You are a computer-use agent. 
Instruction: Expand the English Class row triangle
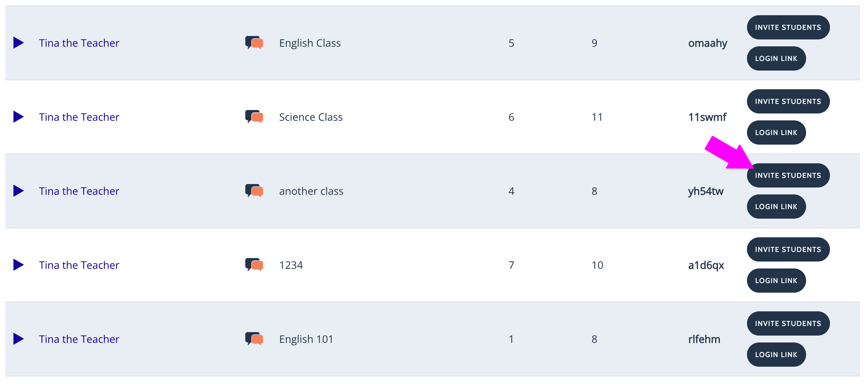pyautogui.click(x=18, y=43)
